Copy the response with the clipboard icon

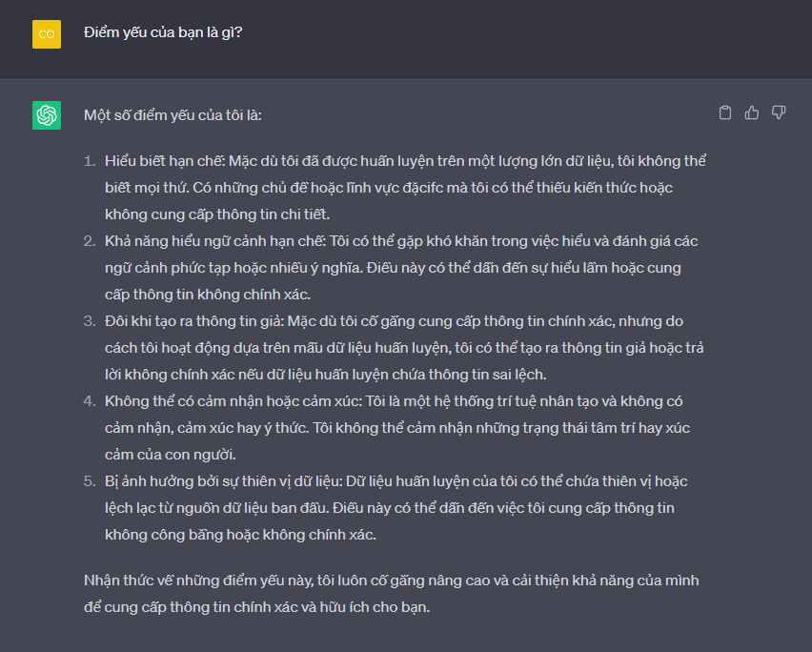725,113
